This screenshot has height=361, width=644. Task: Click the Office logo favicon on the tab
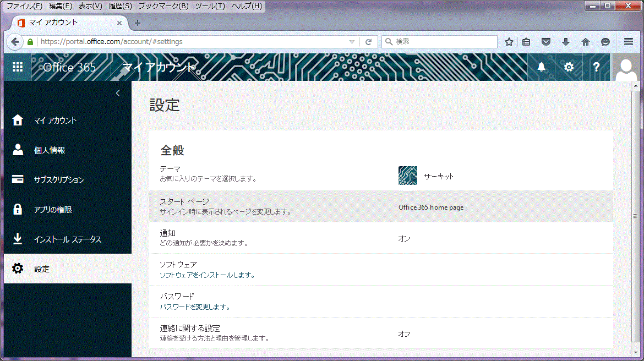click(x=21, y=23)
